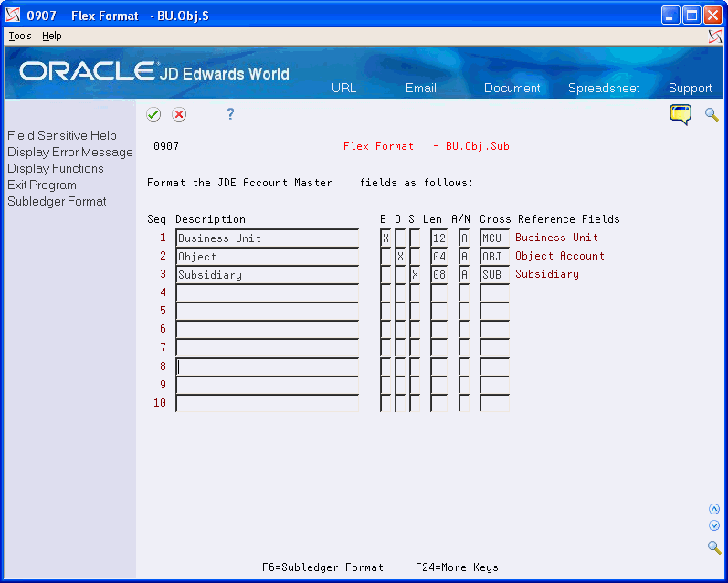Click the sequence number 7 label

point(163,347)
